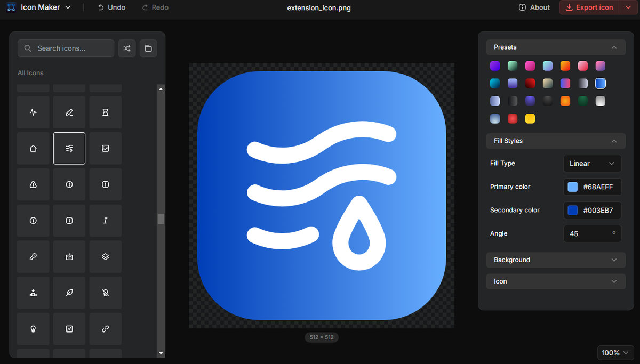Screen dimensions: 640x364
Task: Click the Redo button
Action: (155, 7)
